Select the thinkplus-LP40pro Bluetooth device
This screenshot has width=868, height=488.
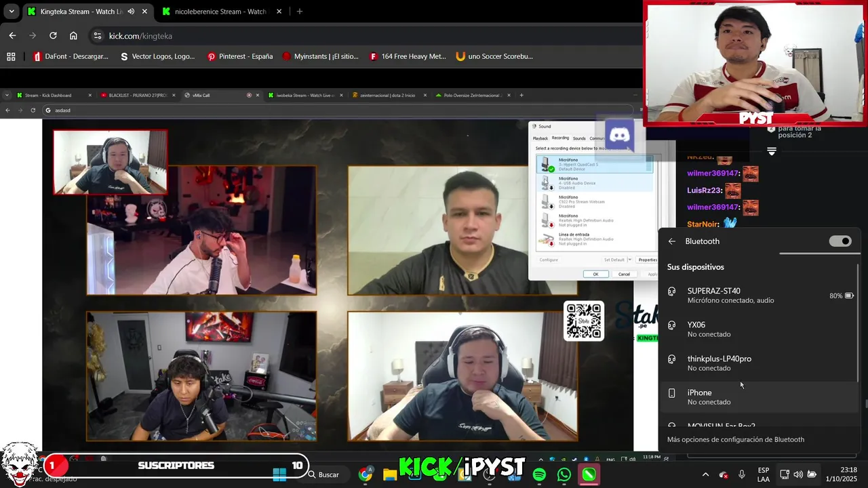point(760,363)
